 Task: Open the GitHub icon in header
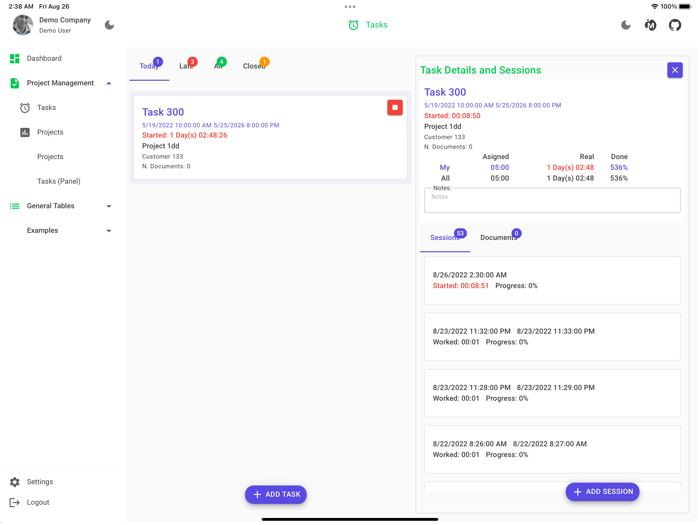(675, 25)
